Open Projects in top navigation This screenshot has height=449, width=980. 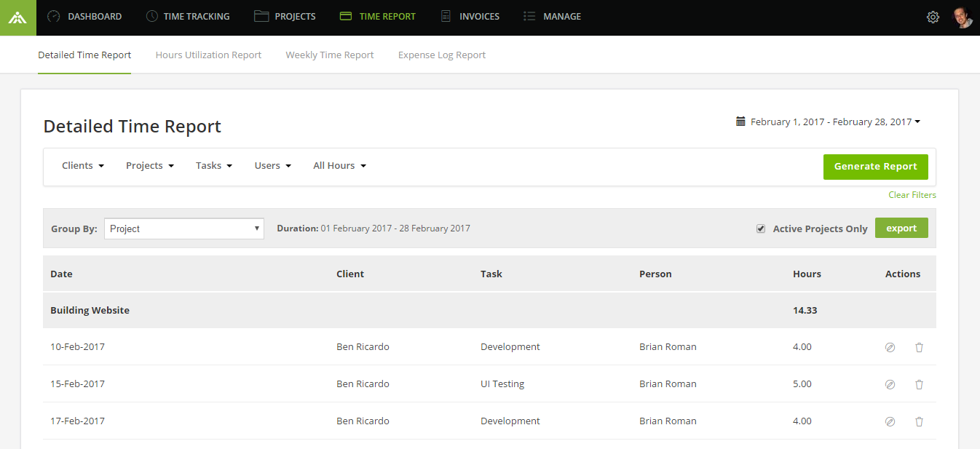click(285, 16)
